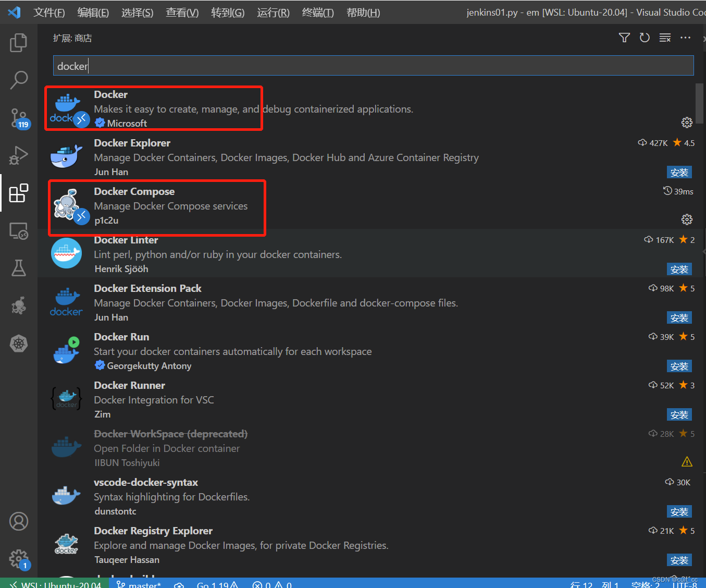Open the 文件(F) menu
This screenshot has width=706, height=588.
49,13
